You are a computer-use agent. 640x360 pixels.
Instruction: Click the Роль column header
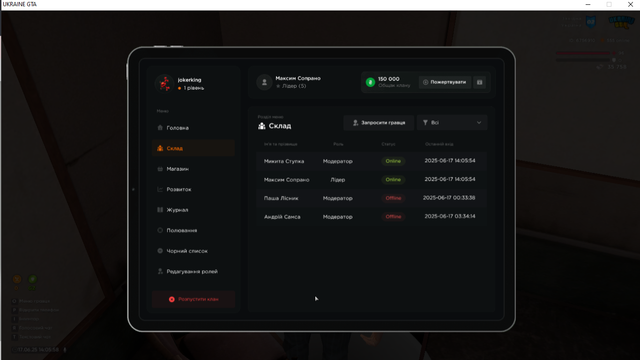338,144
